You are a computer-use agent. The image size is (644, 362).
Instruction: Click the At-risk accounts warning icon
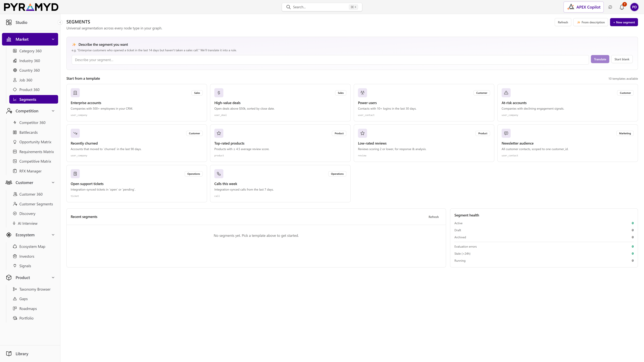[x=506, y=93]
